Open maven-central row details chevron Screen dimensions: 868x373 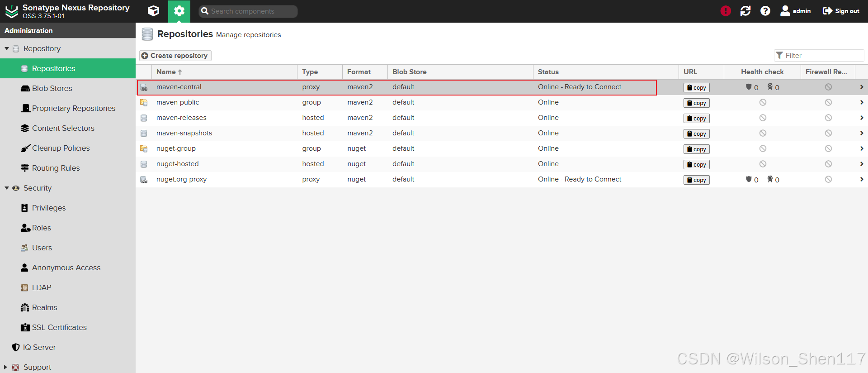pos(862,87)
